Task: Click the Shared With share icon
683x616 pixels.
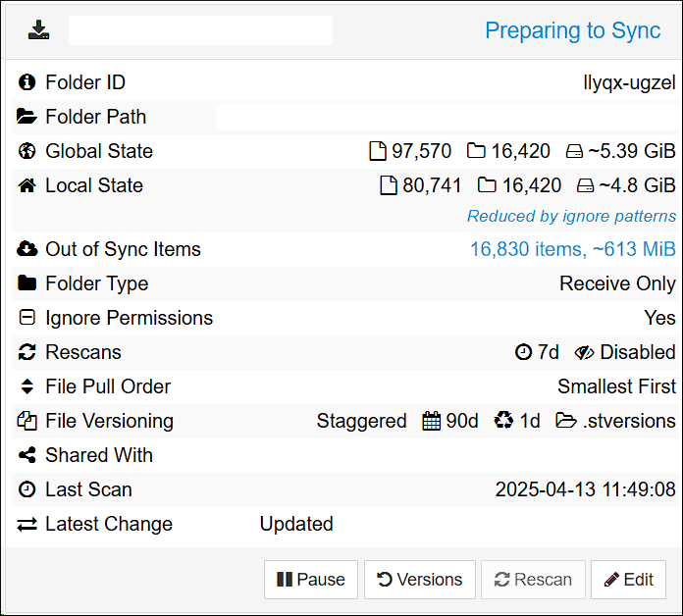Action: [27, 455]
